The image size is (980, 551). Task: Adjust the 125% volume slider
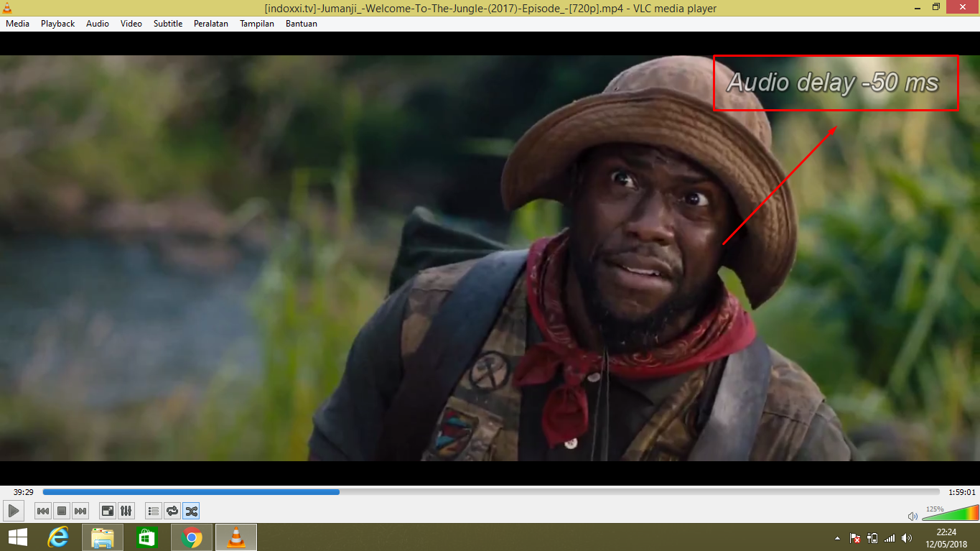tap(950, 513)
